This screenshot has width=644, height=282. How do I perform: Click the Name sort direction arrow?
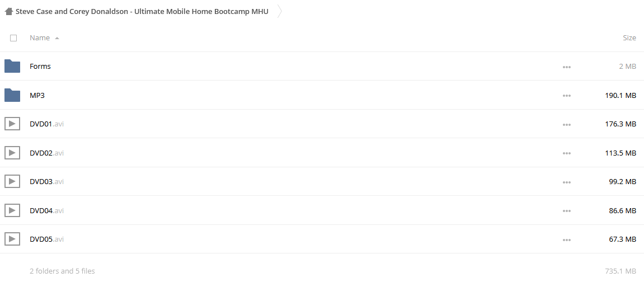[57, 38]
